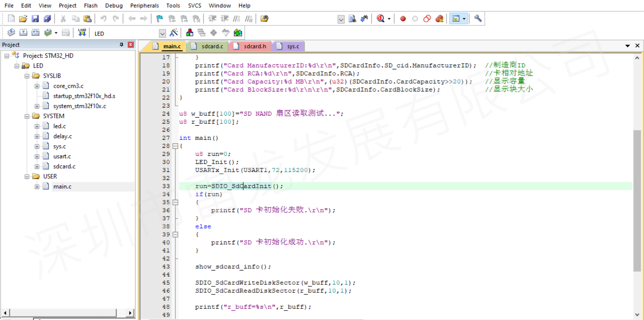Open Pack Installer icon
Viewport: 644px width, 320px height.
[238, 33]
